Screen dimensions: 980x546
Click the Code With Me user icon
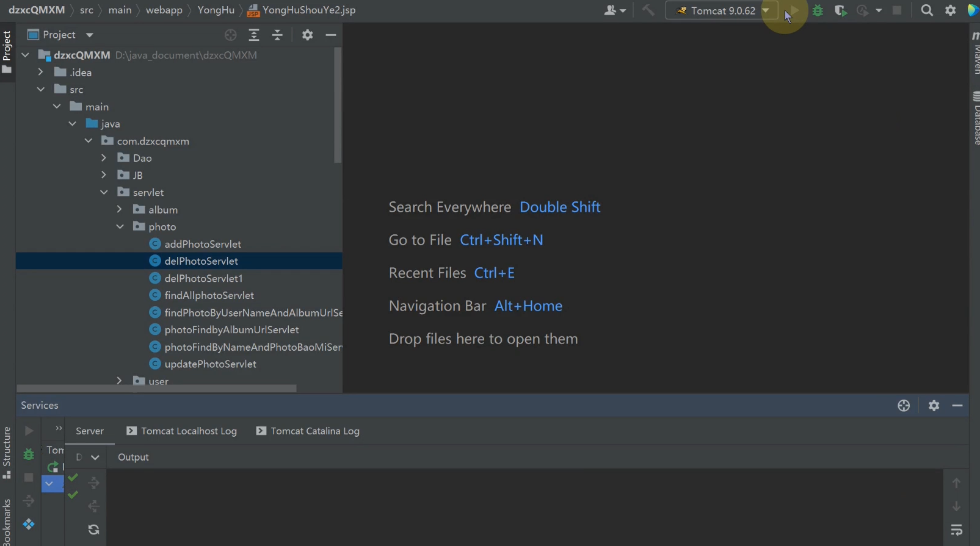tap(614, 10)
